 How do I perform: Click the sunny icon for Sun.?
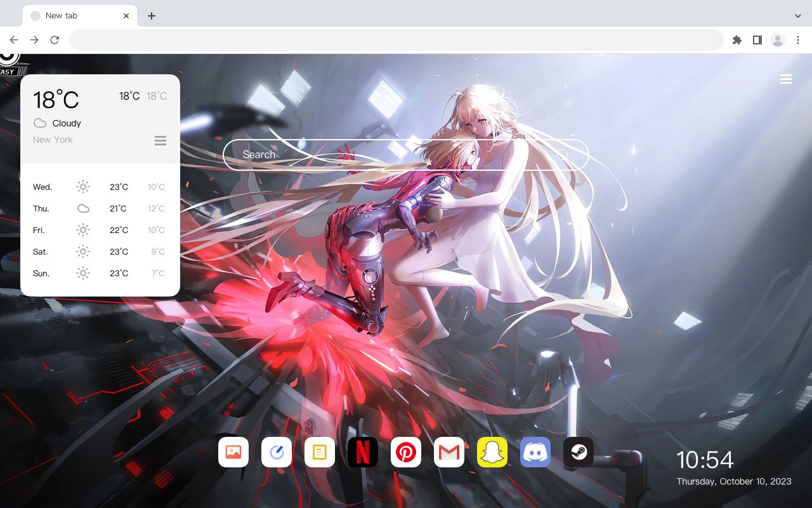pyautogui.click(x=83, y=273)
